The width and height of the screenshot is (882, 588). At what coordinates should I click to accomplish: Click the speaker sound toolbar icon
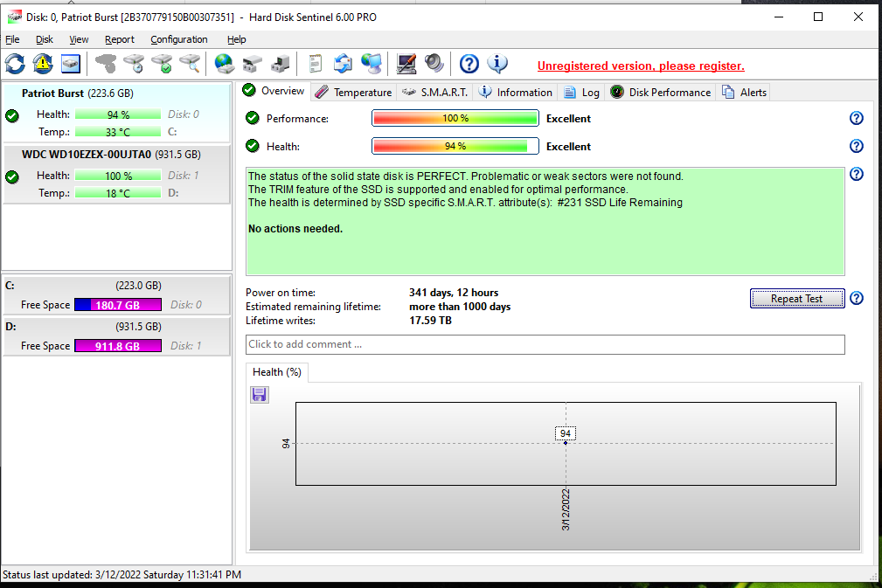click(x=434, y=64)
